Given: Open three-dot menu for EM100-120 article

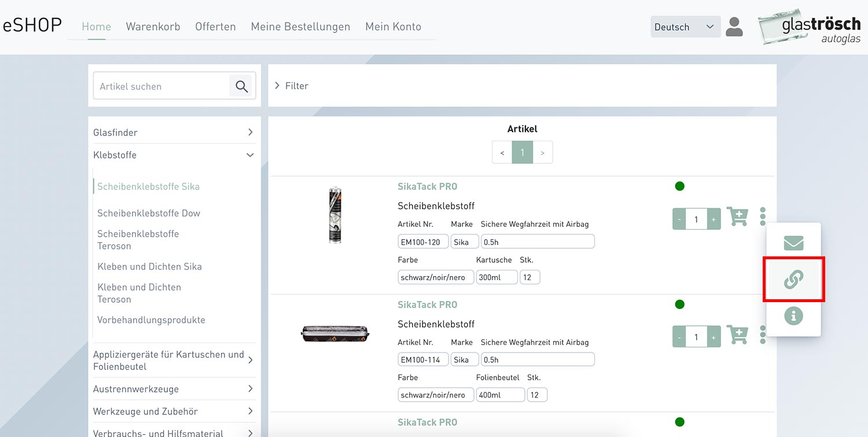Looking at the screenshot, I should point(763,216).
